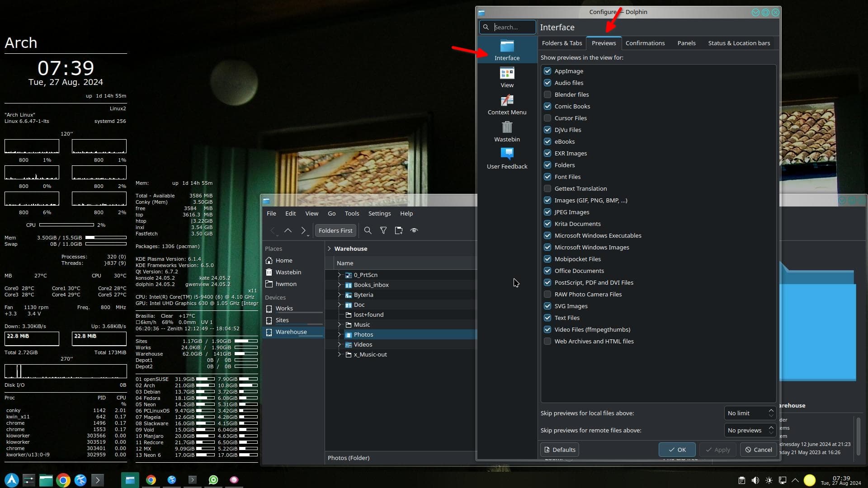The height and width of the screenshot is (488, 868).
Task: Open the Context Menu settings category
Action: [x=507, y=104]
